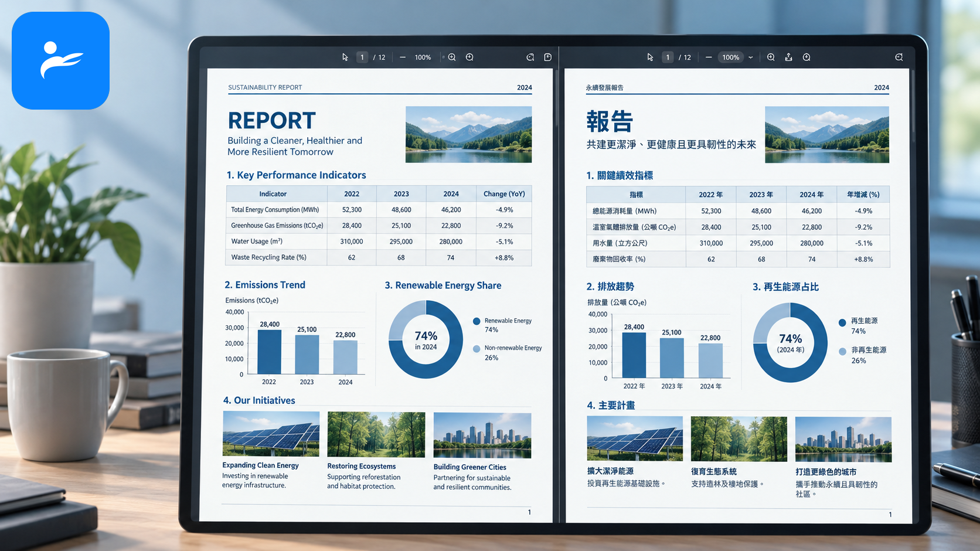Click the '用水量 (立方公尺)' table row label

click(620, 243)
